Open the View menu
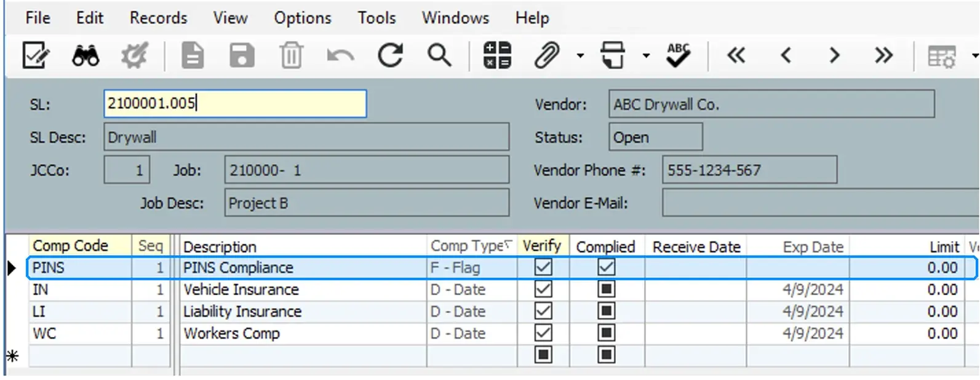 (230, 18)
